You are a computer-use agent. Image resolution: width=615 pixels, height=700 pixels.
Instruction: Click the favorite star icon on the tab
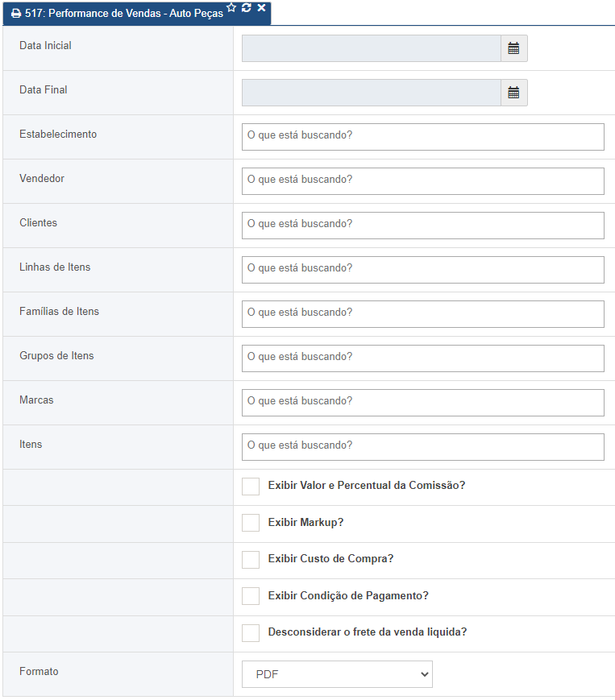tap(232, 7)
